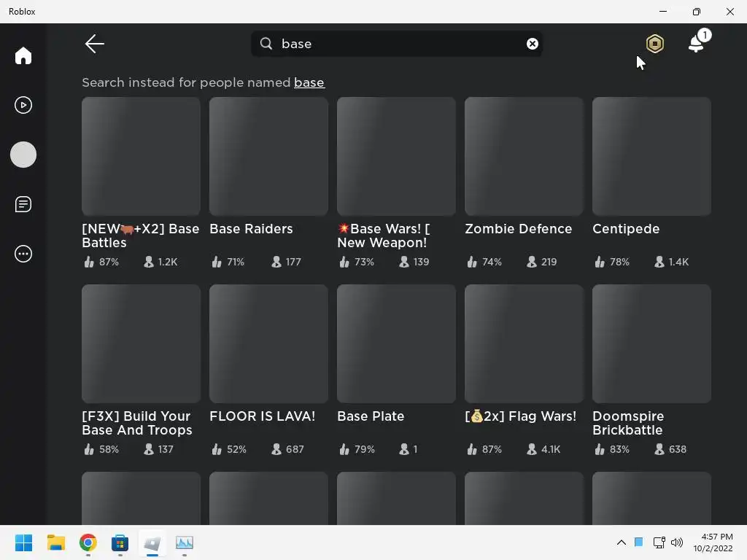The height and width of the screenshot is (560, 747).
Task: Open the volume speaker tray icon
Action: coord(677,542)
